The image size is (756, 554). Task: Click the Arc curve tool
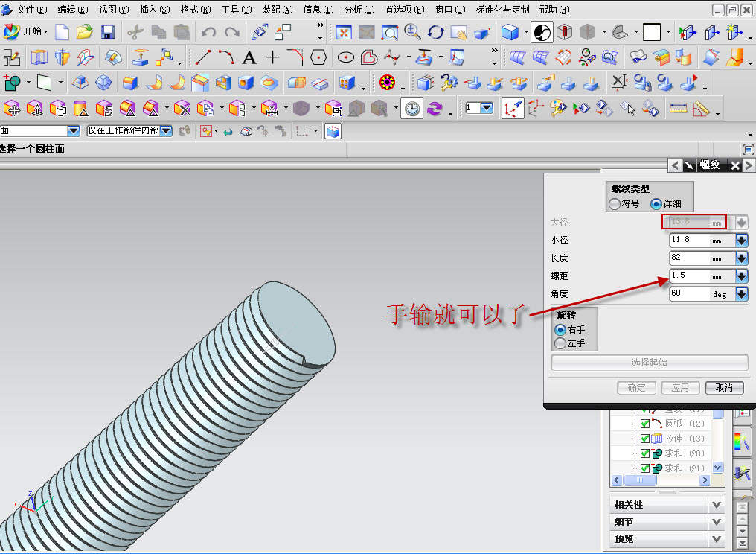pos(226,57)
